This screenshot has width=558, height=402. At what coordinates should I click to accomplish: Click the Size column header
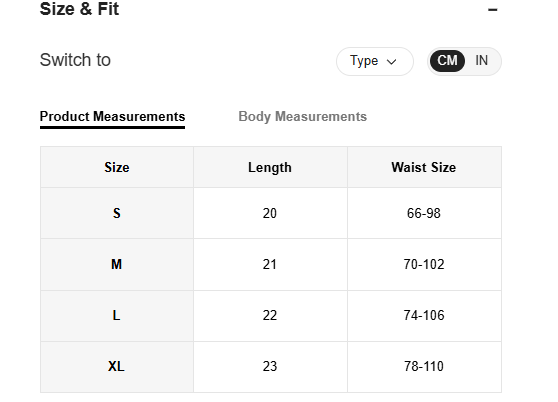click(x=117, y=167)
